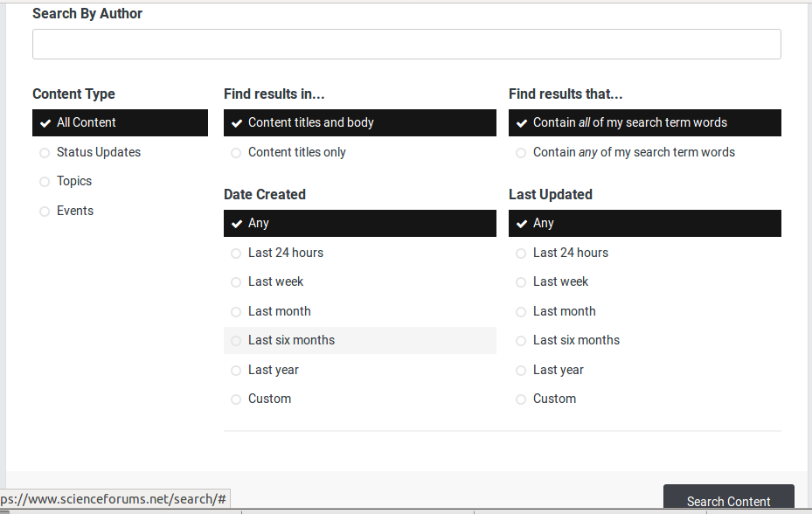Click the Search By Author input field
Image resolution: width=812 pixels, height=514 pixels.
pos(406,45)
